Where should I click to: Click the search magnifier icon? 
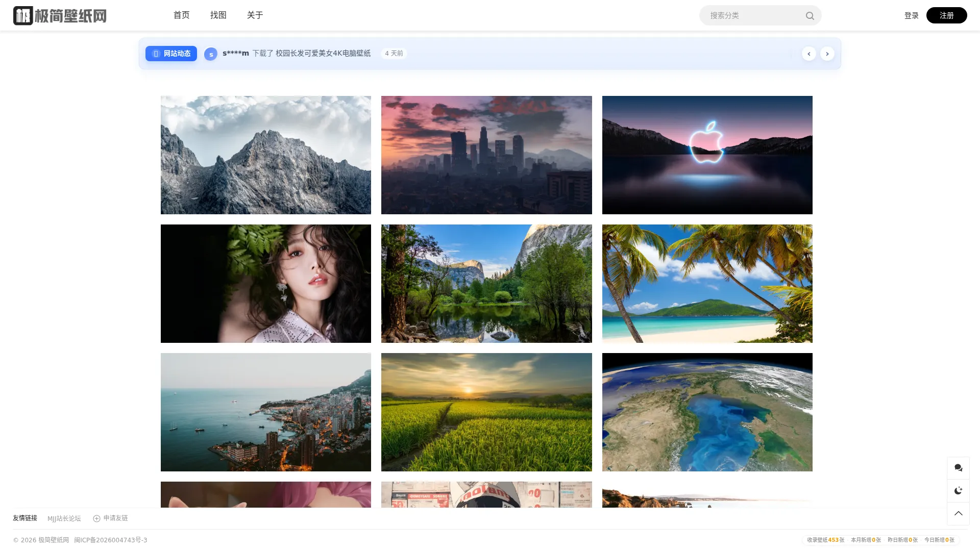click(810, 16)
